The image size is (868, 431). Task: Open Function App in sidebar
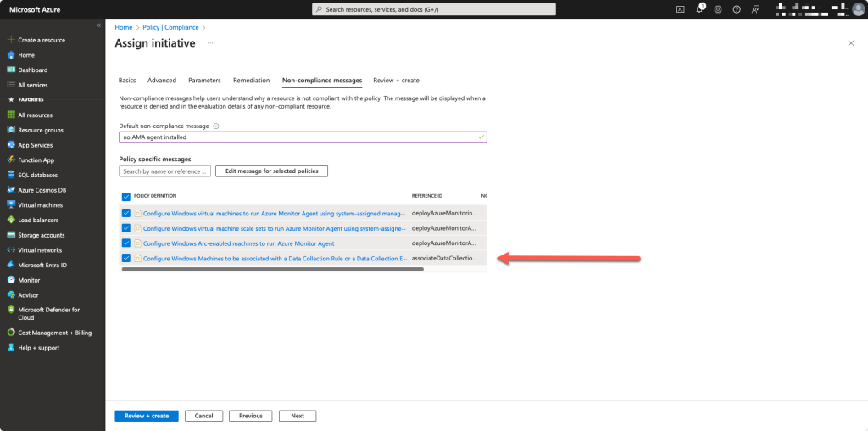[x=36, y=160]
